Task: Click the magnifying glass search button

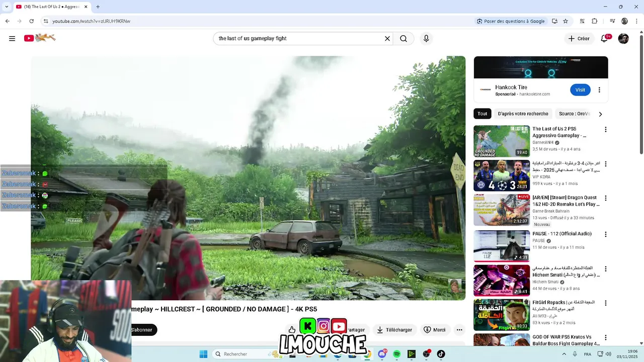Action: [404, 39]
